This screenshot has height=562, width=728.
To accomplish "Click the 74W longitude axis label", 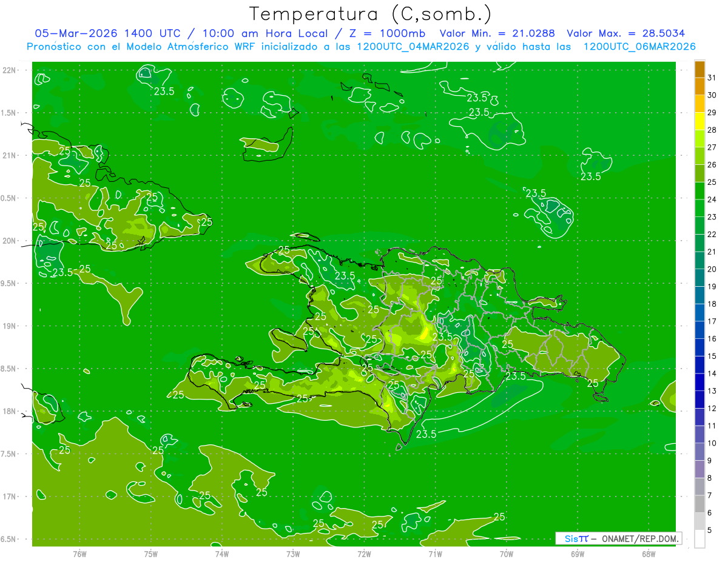I will point(222,554).
